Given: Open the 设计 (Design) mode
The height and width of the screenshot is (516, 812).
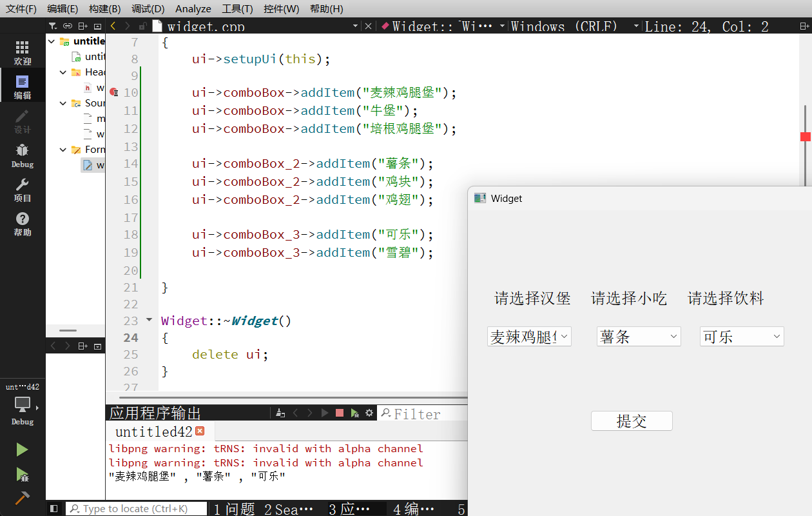Looking at the screenshot, I should coord(23,121).
